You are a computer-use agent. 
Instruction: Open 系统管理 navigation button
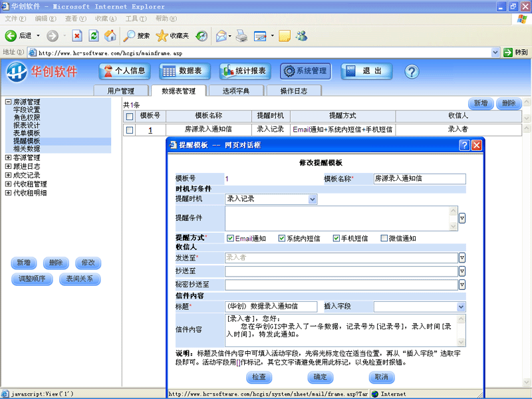(x=305, y=71)
